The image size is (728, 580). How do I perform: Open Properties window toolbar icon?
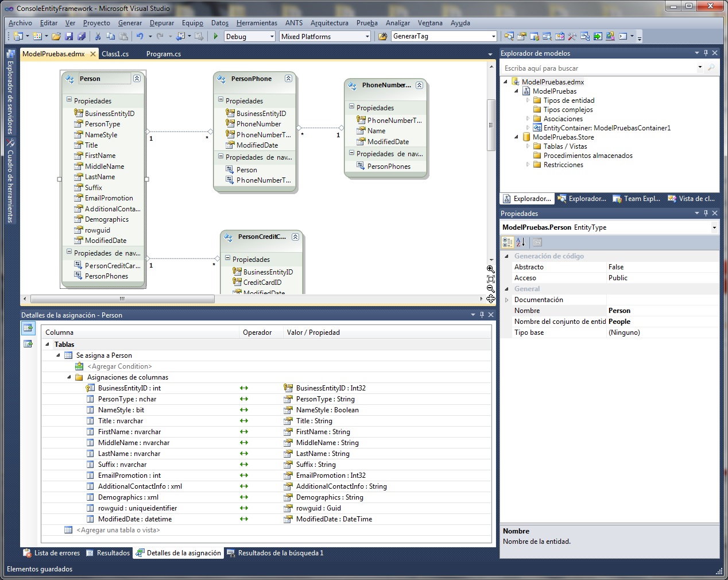point(521,36)
